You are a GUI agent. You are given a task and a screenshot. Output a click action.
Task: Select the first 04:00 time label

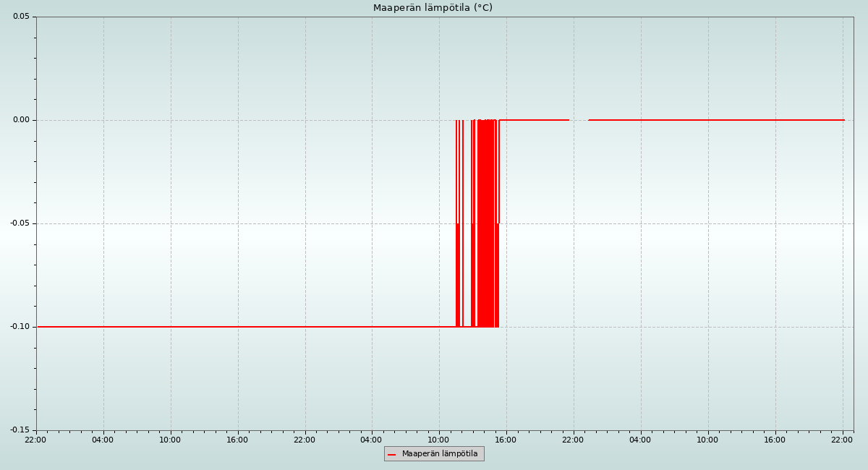tap(103, 440)
